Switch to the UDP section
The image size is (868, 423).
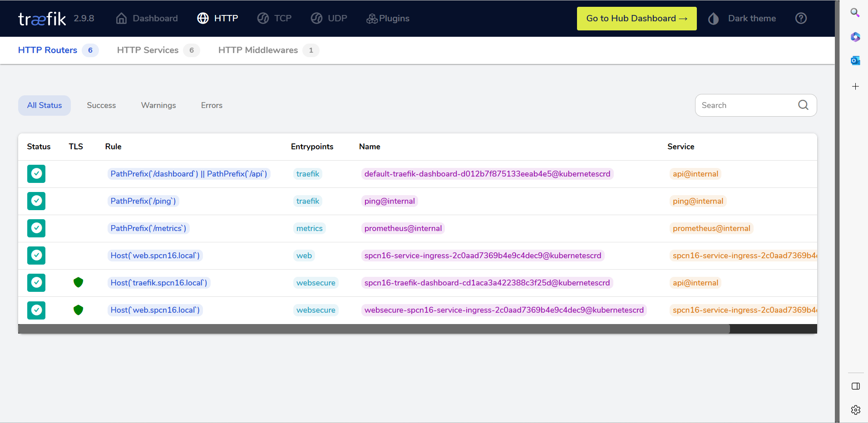329,19
